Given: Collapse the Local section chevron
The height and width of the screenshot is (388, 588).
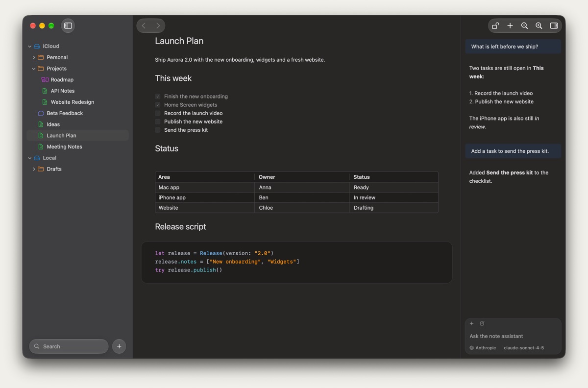Looking at the screenshot, I should coord(29,158).
